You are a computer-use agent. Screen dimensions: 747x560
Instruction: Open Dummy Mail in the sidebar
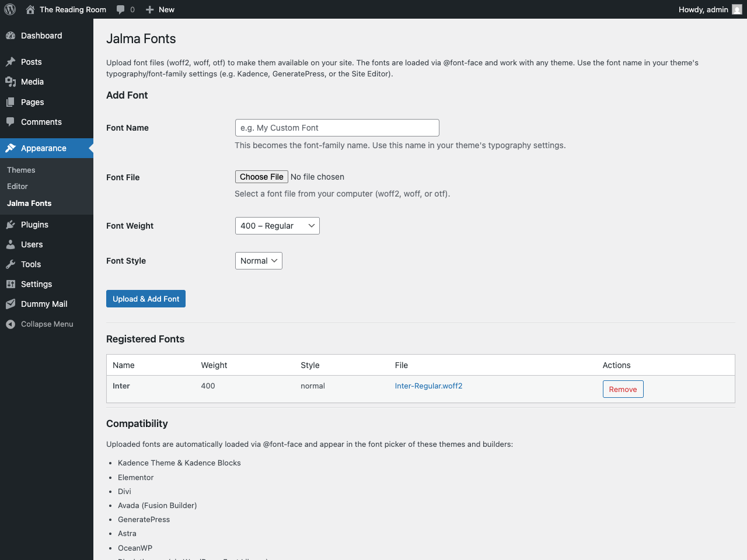pos(44,304)
